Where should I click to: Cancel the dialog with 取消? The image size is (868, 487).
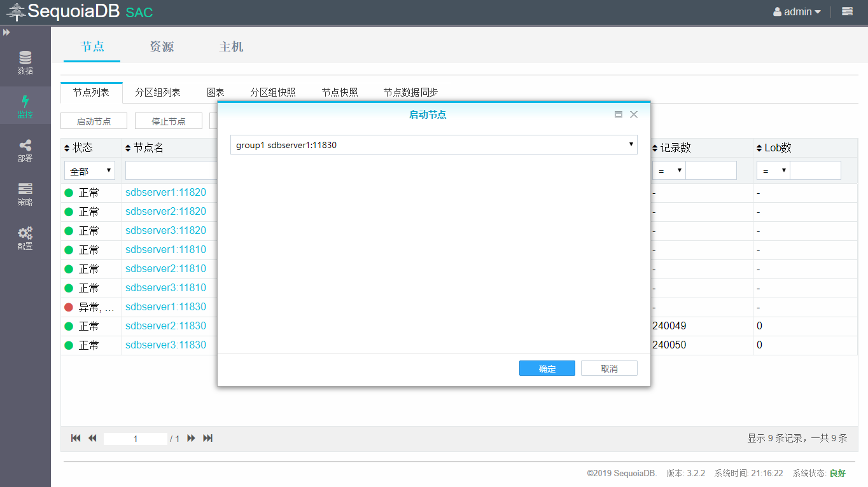[609, 369]
